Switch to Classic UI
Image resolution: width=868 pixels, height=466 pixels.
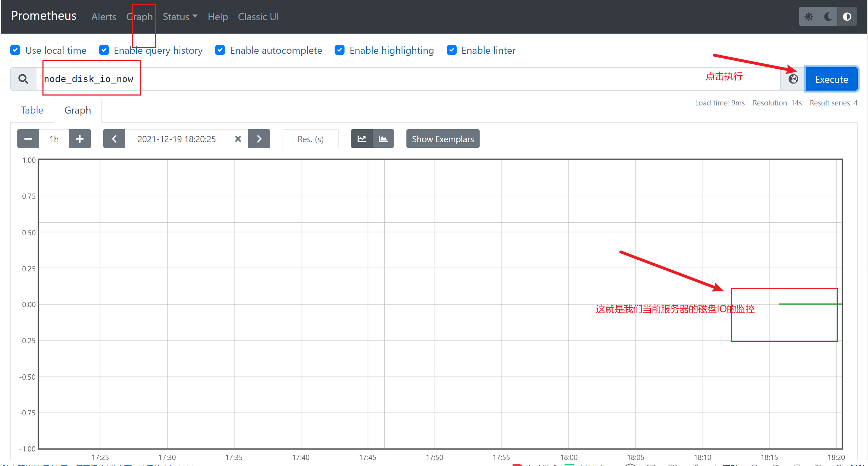click(x=258, y=17)
